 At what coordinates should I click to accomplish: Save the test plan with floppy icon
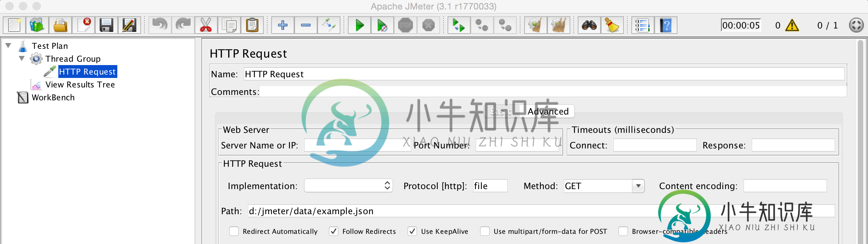[106, 25]
